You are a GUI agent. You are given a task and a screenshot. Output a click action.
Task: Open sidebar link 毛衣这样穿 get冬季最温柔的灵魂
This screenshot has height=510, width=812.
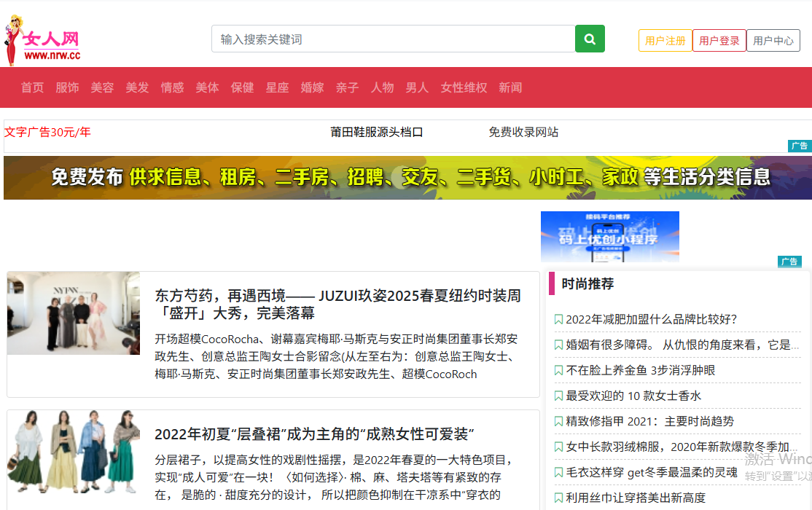[x=652, y=472]
